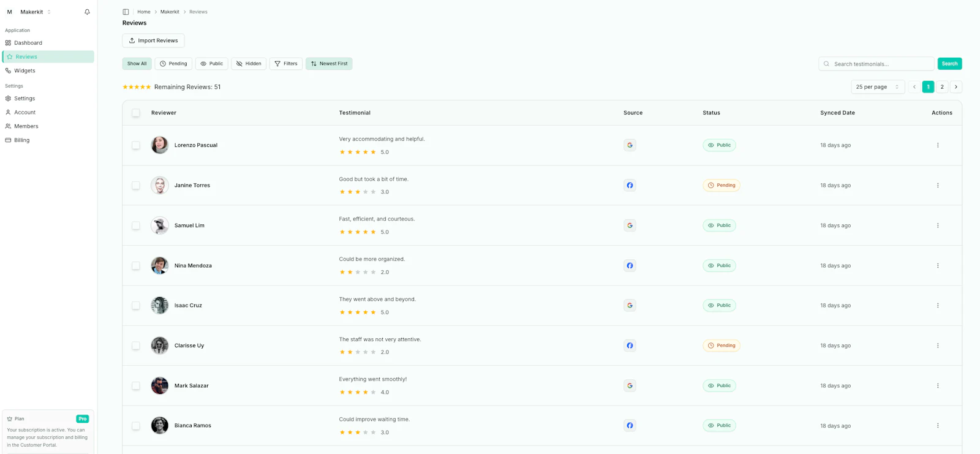The width and height of the screenshot is (980, 454).
Task: Open Billing in sidebar
Action: (x=48, y=140)
